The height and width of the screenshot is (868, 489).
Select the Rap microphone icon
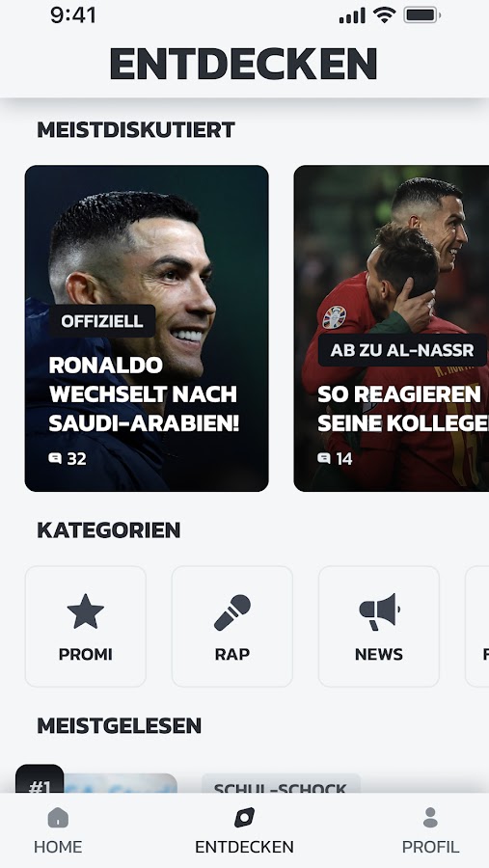(232, 612)
